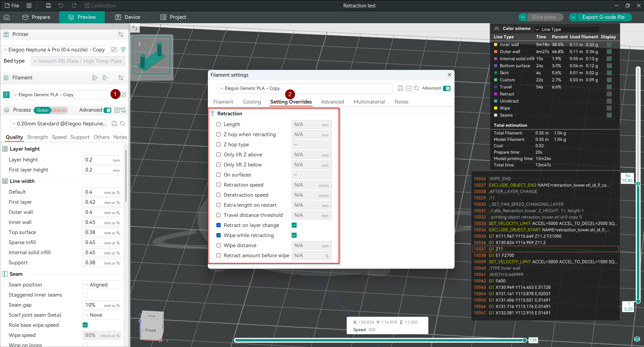Uncheck Wipe while retracting override

click(x=219, y=235)
